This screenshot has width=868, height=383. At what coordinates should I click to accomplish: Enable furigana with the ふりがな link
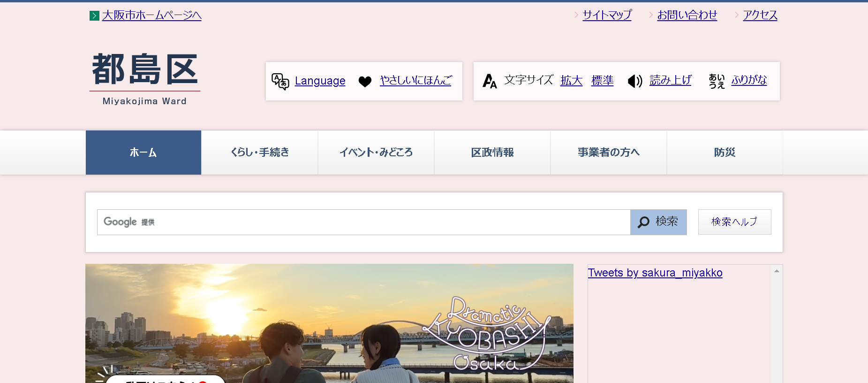point(749,80)
